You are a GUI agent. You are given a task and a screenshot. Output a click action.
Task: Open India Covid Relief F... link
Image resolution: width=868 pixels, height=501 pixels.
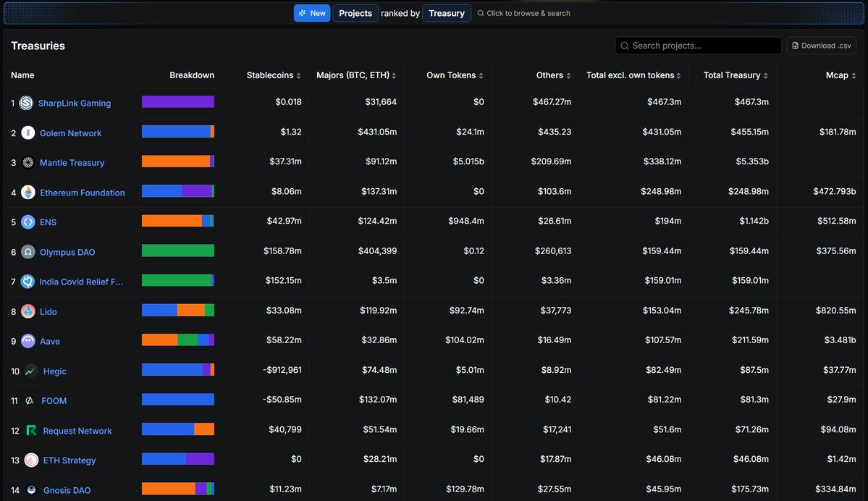pyautogui.click(x=81, y=282)
